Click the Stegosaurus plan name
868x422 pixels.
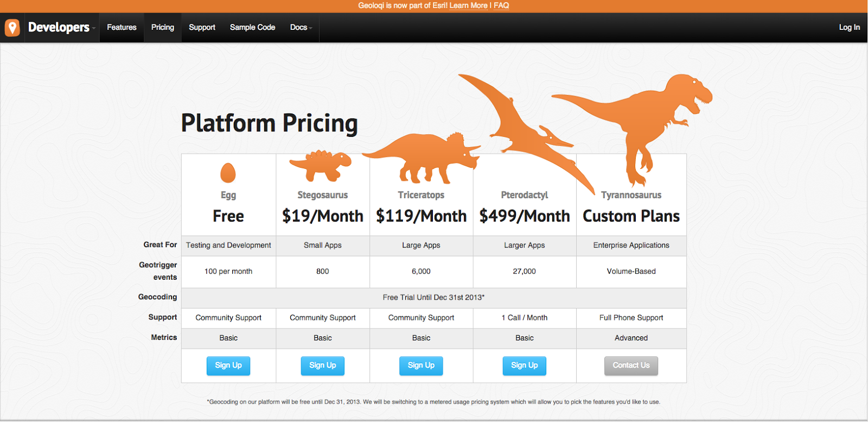pyautogui.click(x=323, y=195)
